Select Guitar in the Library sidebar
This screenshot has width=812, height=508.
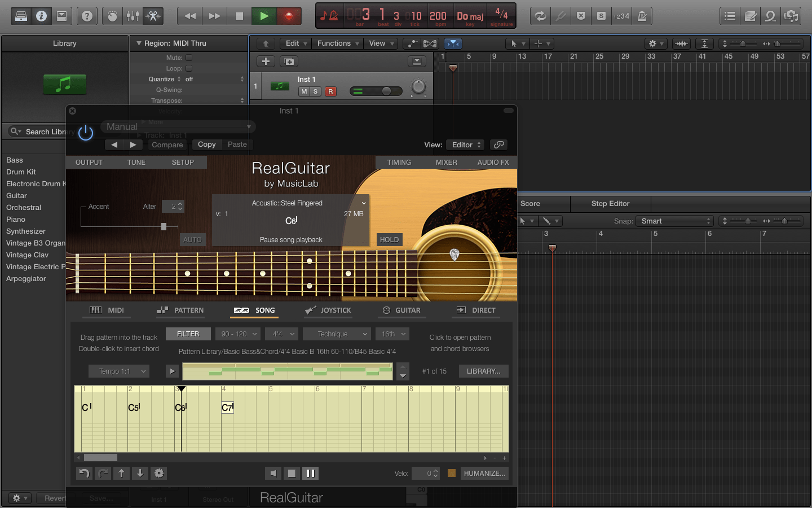point(17,196)
